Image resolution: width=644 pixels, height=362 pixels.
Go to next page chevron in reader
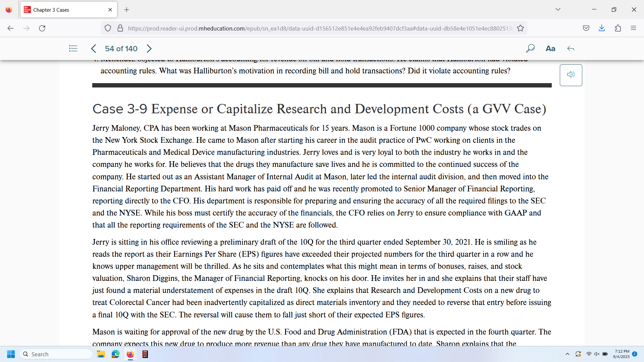[149, 49]
